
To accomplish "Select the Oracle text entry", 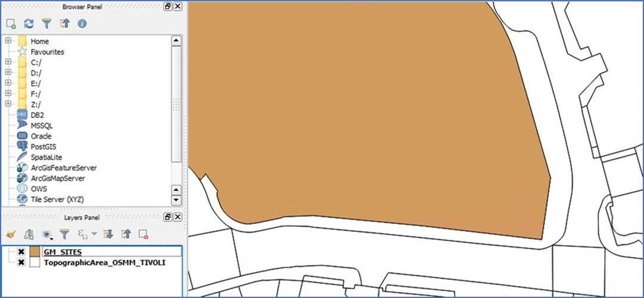I will [x=41, y=136].
